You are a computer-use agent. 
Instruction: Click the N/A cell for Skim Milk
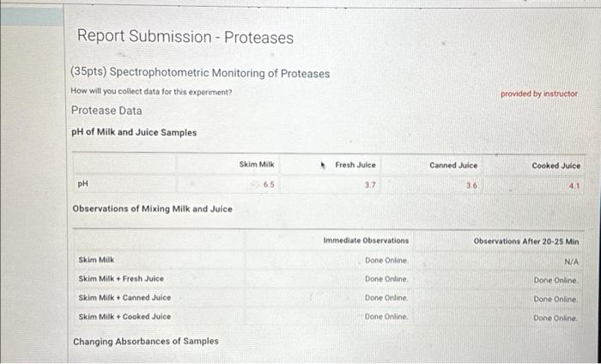(x=571, y=262)
